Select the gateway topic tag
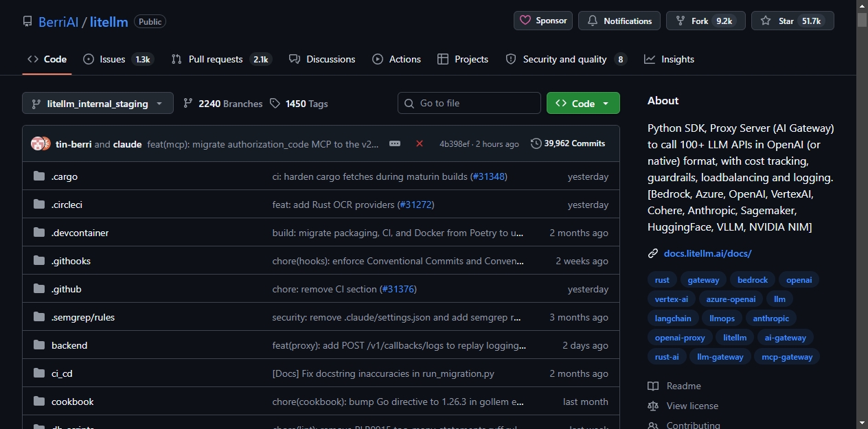Screen dimensions: 868x429 (704, 280)
